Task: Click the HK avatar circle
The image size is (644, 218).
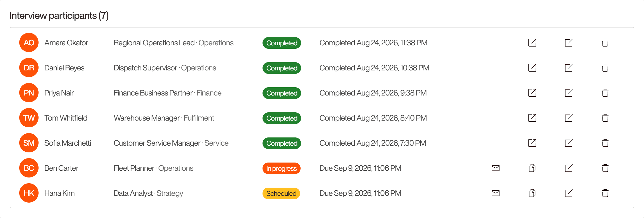Action: [x=29, y=193]
